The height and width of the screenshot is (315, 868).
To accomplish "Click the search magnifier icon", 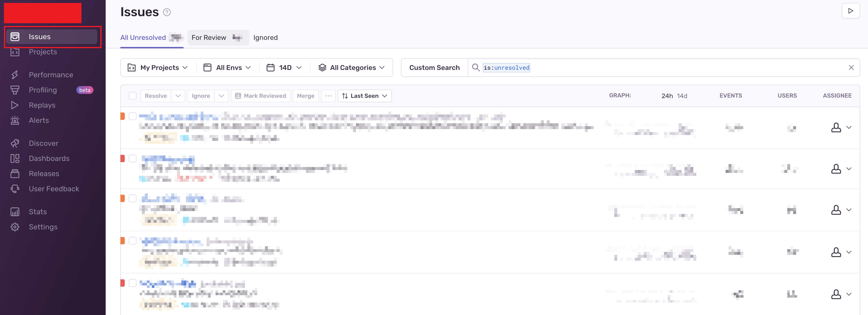I will [475, 67].
